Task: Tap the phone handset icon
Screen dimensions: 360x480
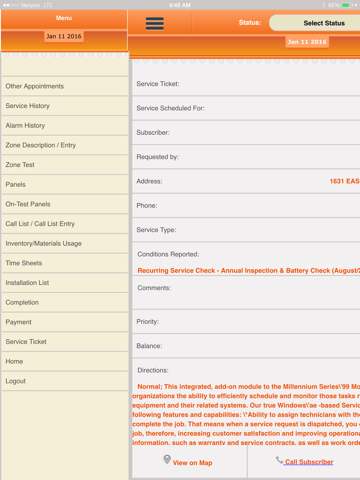Action: (279, 460)
